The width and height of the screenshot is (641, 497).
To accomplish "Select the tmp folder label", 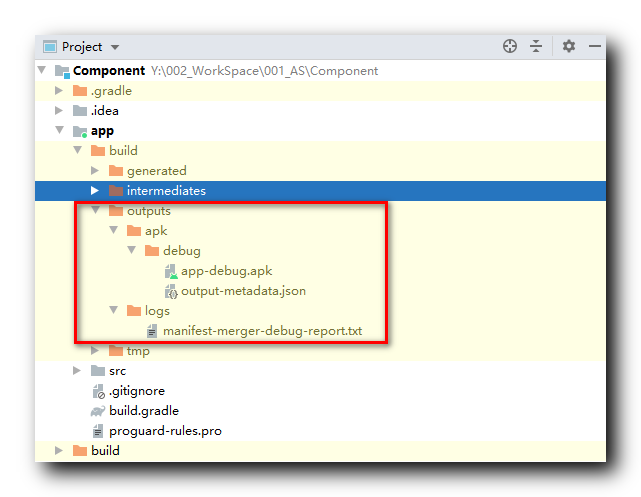I will (138, 351).
